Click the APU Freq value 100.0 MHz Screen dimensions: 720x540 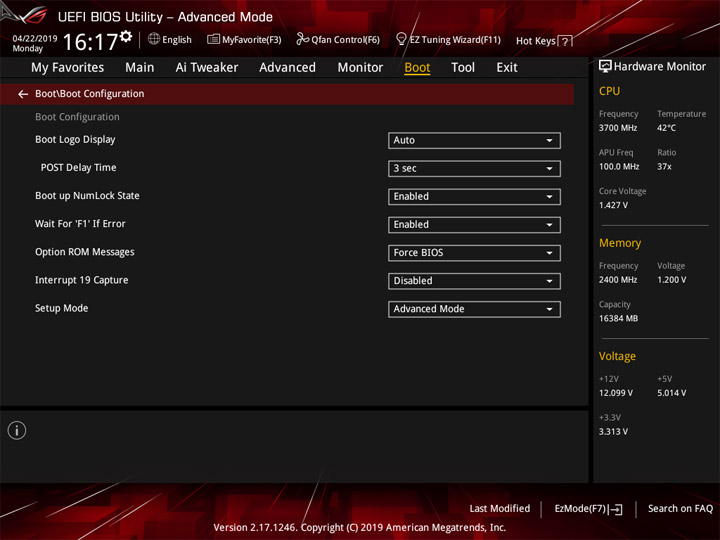(619, 167)
